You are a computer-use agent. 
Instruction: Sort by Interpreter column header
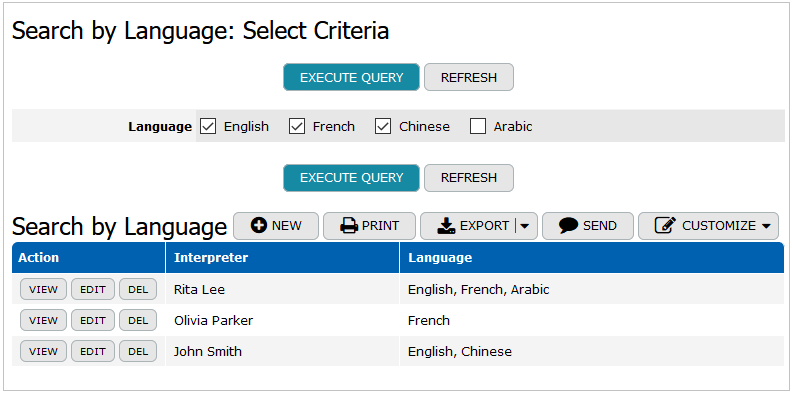coord(282,257)
